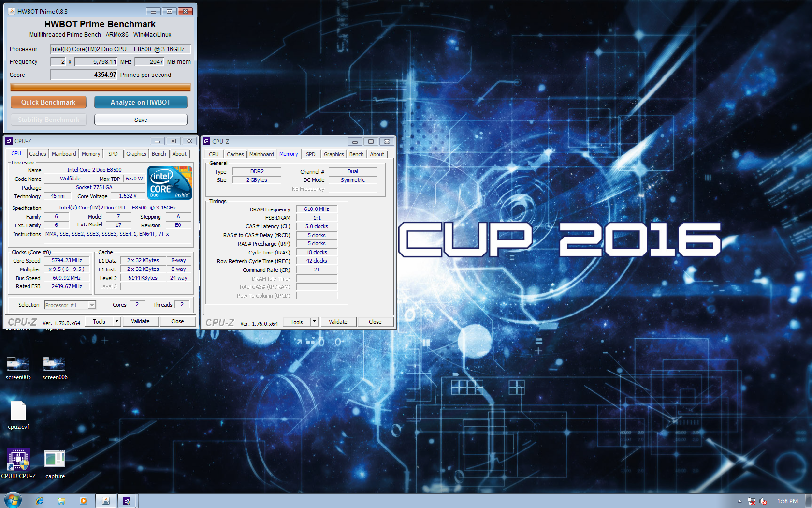Click the CAS# Latency 5.0 clocks value
The image size is (812, 508).
pyautogui.click(x=317, y=226)
